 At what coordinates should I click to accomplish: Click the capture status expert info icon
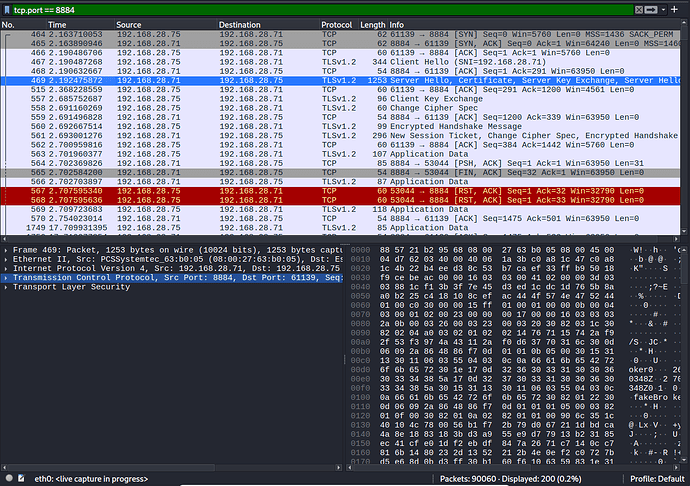(x=9, y=478)
